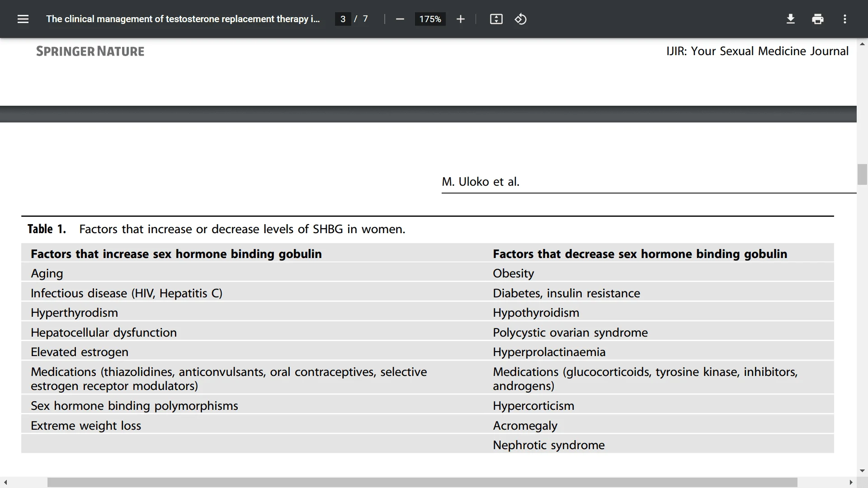868x488 pixels.
Task: Click the zoom in plus button
Action: pyautogui.click(x=460, y=19)
